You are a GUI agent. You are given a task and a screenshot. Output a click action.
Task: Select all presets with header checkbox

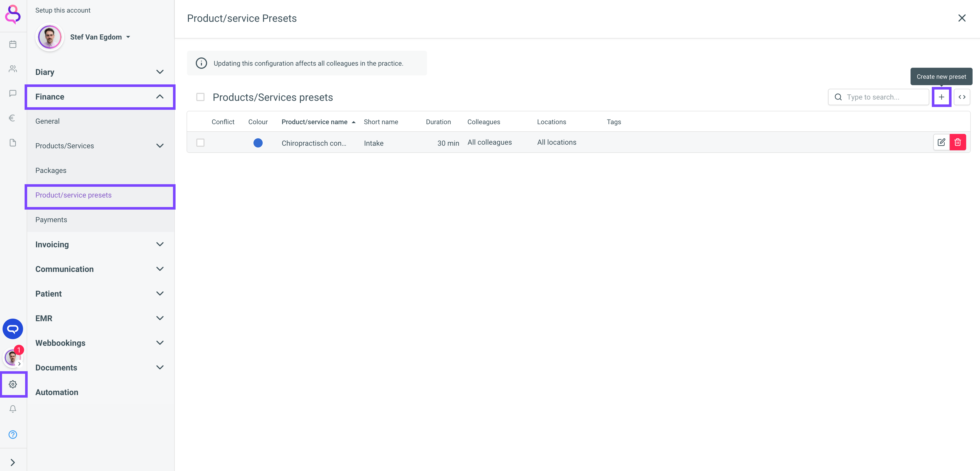pos(200,97)
